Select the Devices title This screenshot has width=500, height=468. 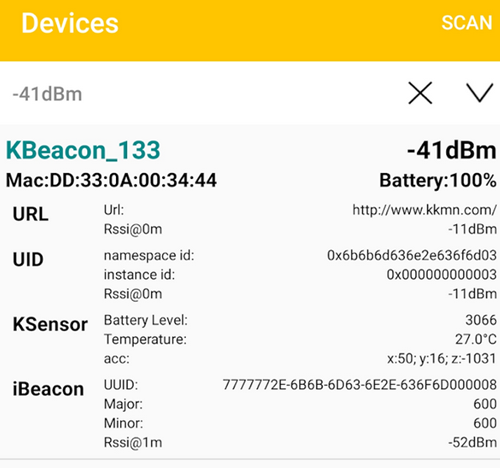pos(70,23)
